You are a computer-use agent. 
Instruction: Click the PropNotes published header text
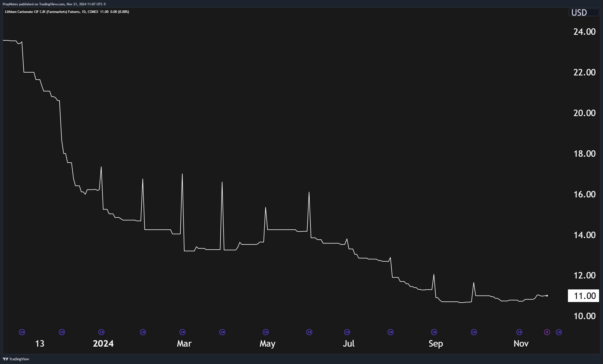pos(54,4)
